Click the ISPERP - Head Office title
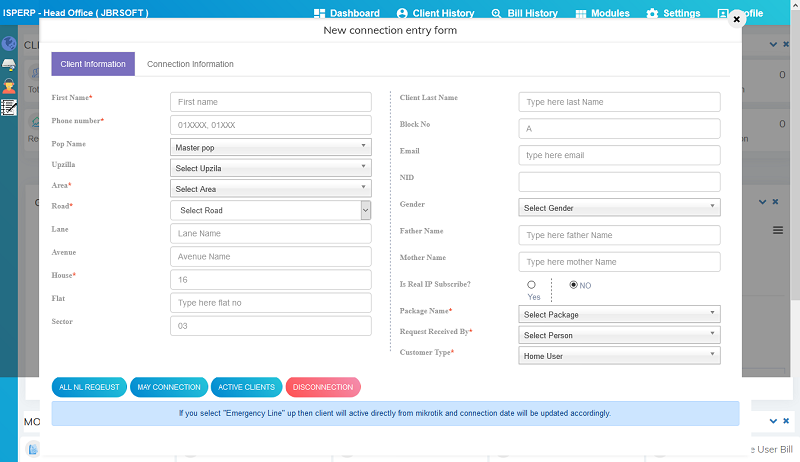 (76, 13)
